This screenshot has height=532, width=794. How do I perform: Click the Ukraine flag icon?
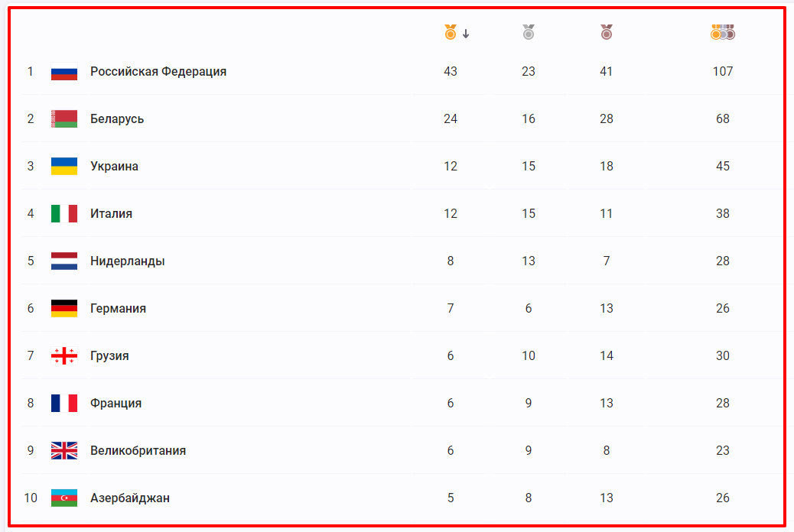[x=64, y=167]
